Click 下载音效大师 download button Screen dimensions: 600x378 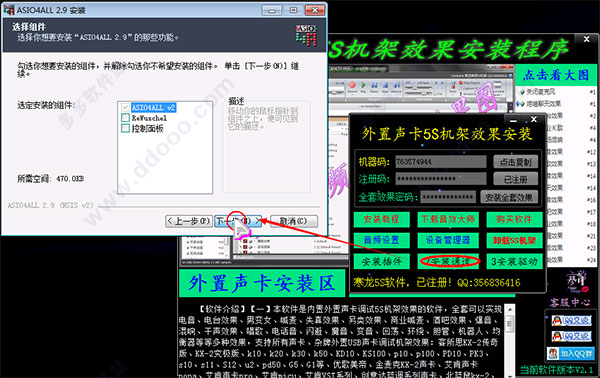click(x=448, y=220)
